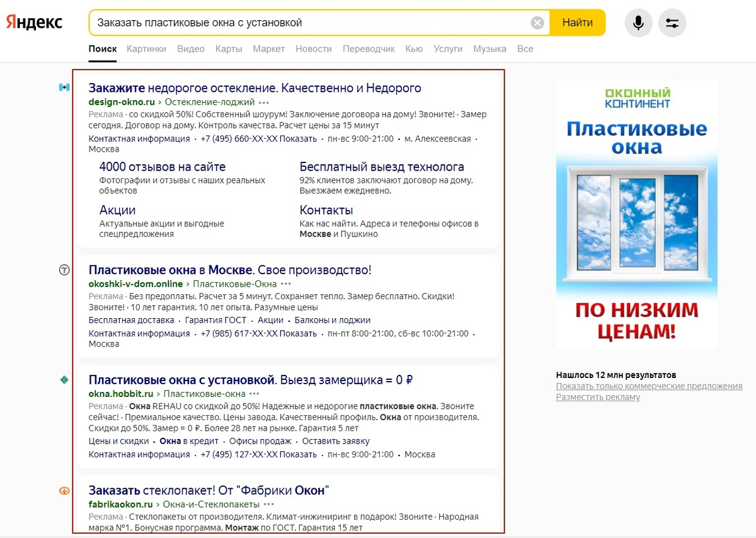Clear the search query with the X icon
Viewport: 756px width, 538px height.
(537, 23)
